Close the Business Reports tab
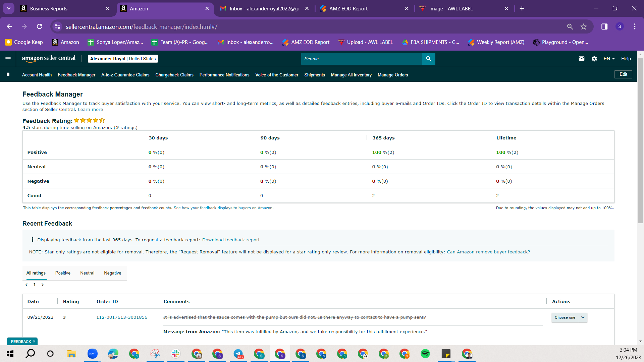 [107, 8]
